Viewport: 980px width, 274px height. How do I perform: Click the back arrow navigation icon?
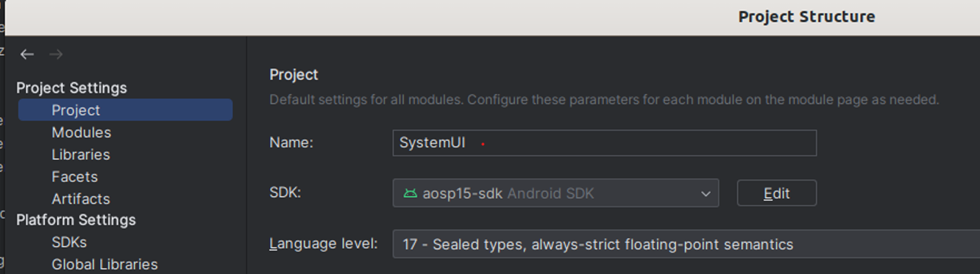pyautogui.click(x=27, y=54)
